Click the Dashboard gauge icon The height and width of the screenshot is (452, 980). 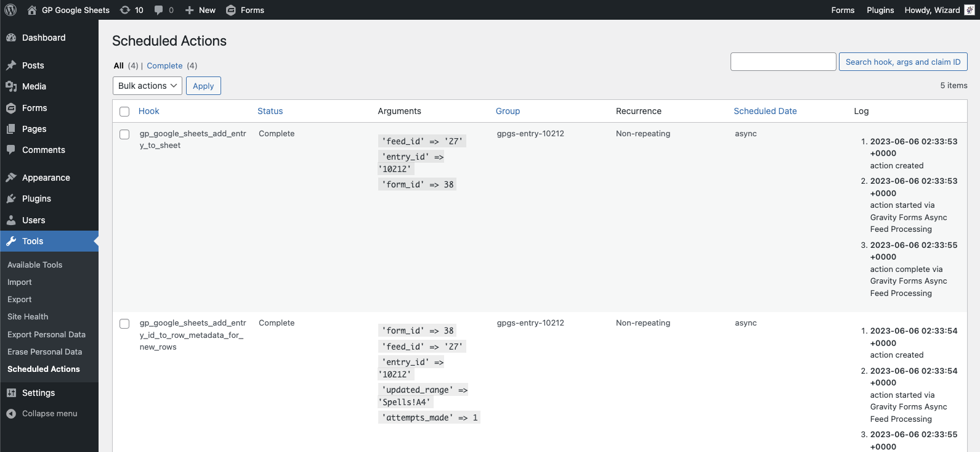[x=11, y=38]
